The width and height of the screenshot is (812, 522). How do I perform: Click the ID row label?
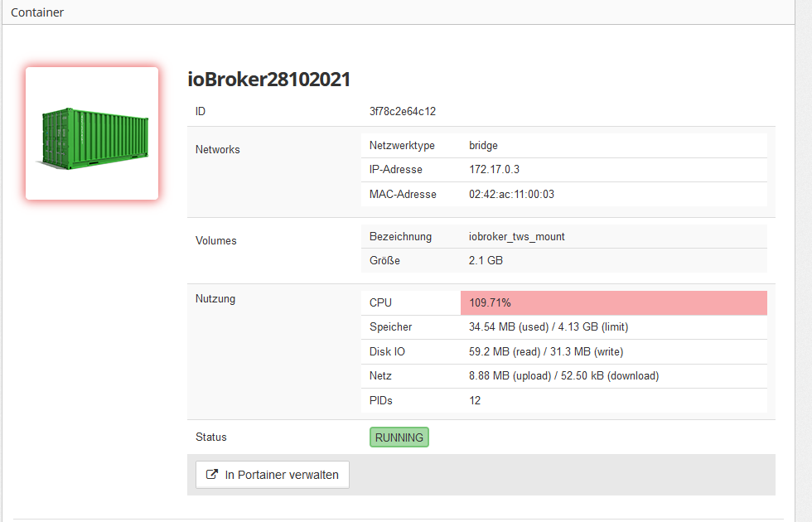click(201, 111)
